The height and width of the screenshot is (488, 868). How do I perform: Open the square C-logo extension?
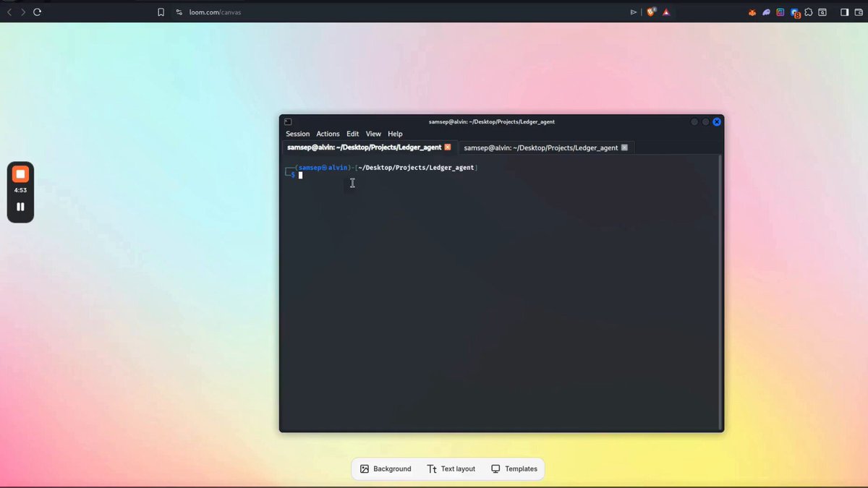pyautogui.click(x=780, y=12)
